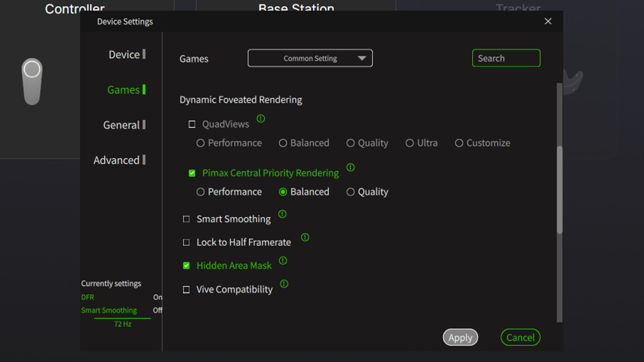Select Quality under Central Priority Rendering
The width and height of the screenshot is (644, 362).
click(x=350, y=192)
